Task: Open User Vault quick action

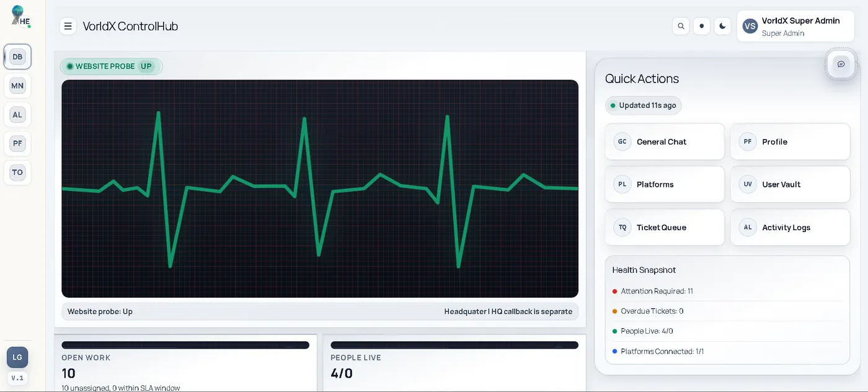Action: coord(790,184)
